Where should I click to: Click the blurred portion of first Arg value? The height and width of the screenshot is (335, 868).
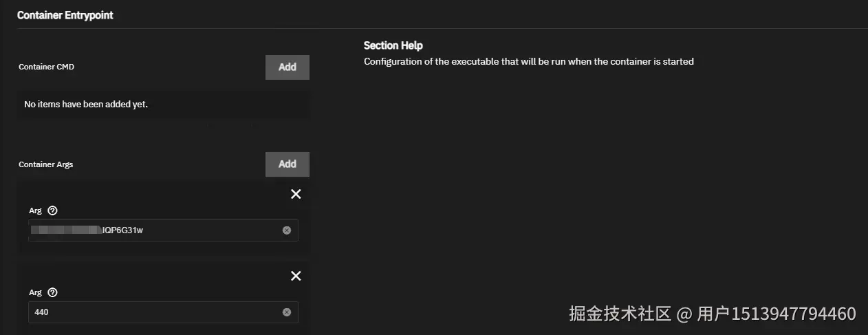click(x=65, y=230)
